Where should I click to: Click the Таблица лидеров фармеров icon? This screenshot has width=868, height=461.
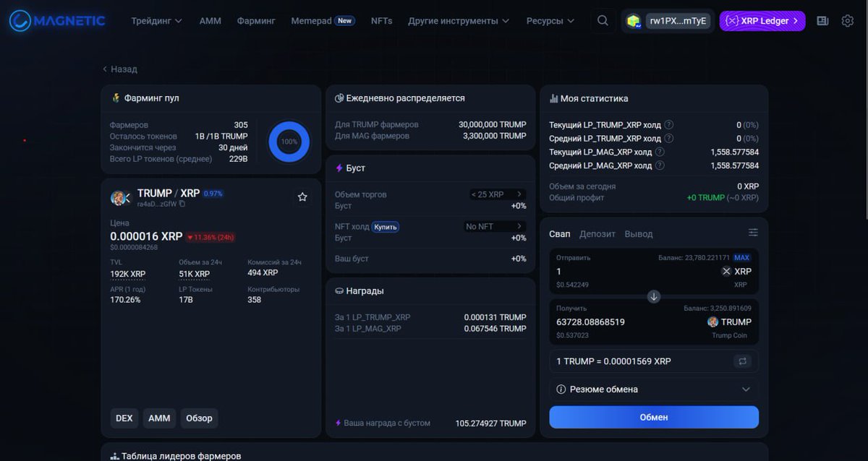point(114,457)
